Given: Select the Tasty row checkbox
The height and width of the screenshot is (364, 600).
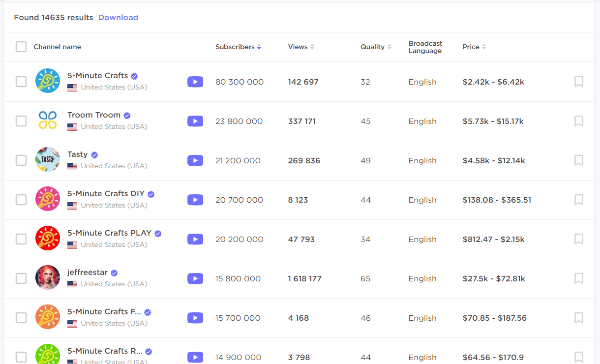Looking at the screenshot, I should click(21, 160).
